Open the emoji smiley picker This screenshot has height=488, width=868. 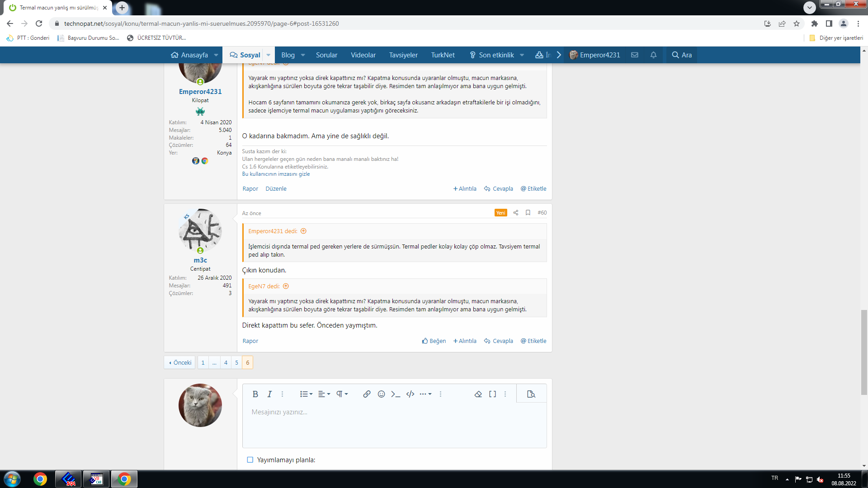381,394
